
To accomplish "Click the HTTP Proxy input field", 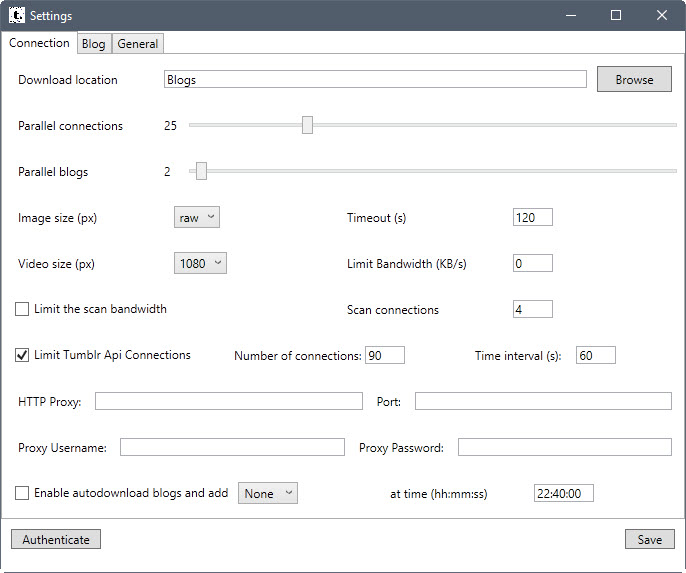I will click(229, 401).
